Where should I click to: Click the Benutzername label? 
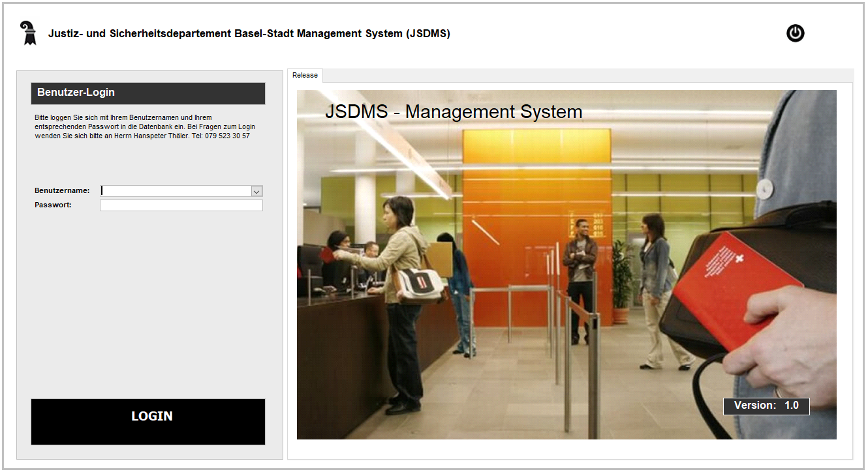pyautogui.click(x=62, y=191)
